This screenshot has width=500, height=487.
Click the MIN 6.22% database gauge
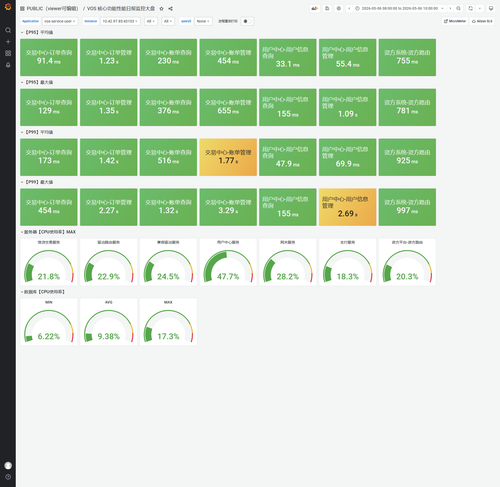tap(49, 322)
